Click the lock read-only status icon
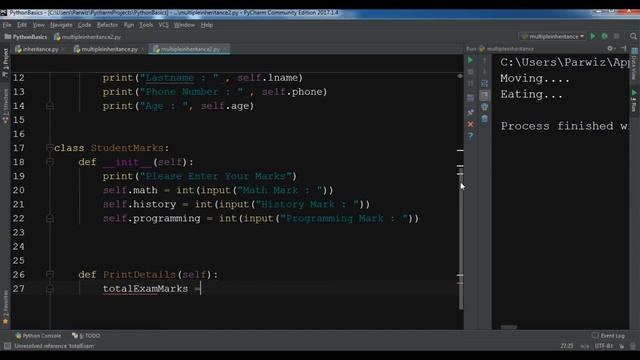Viewport: 640px width, 360px height. (622, 346)
